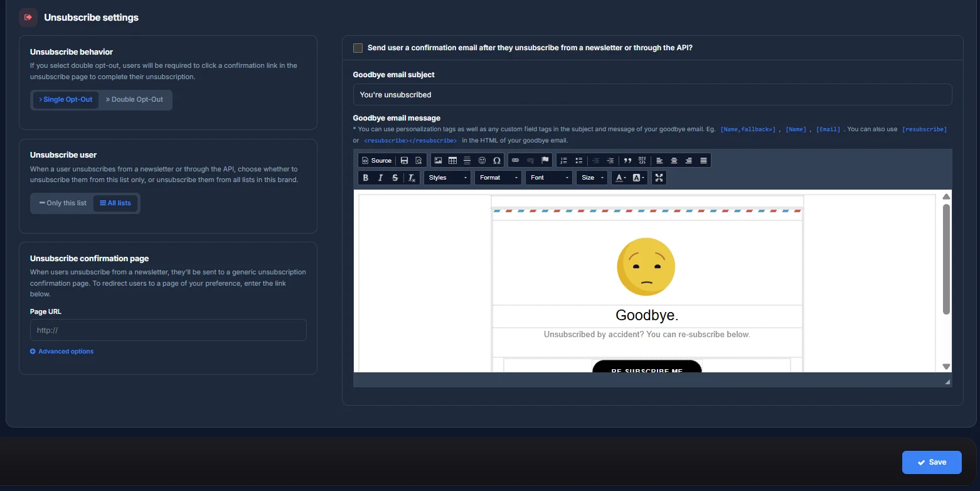This screenshot has width=980, height=491.
Task: Insert a table using the Table icon
Action: (452, 161)
